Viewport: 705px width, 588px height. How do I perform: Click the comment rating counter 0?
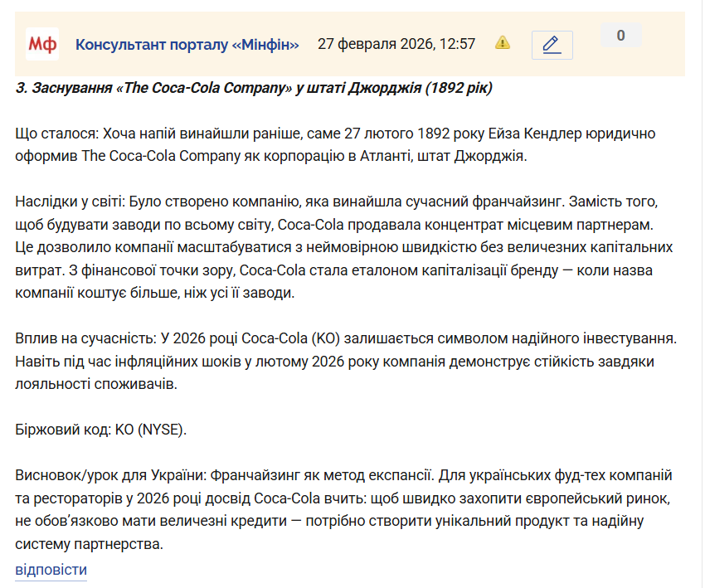coord(621,35)
